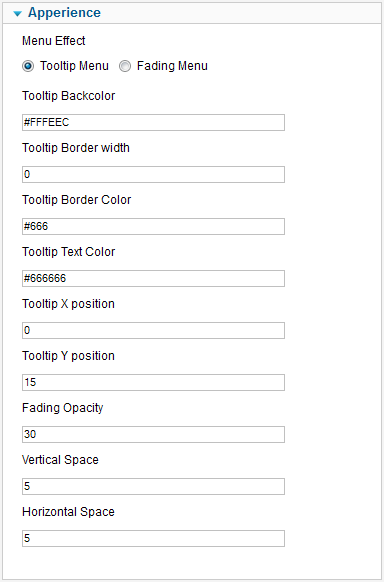Click the Tooltip Menu label text
The image size is (384, 582).
(74, 66)
